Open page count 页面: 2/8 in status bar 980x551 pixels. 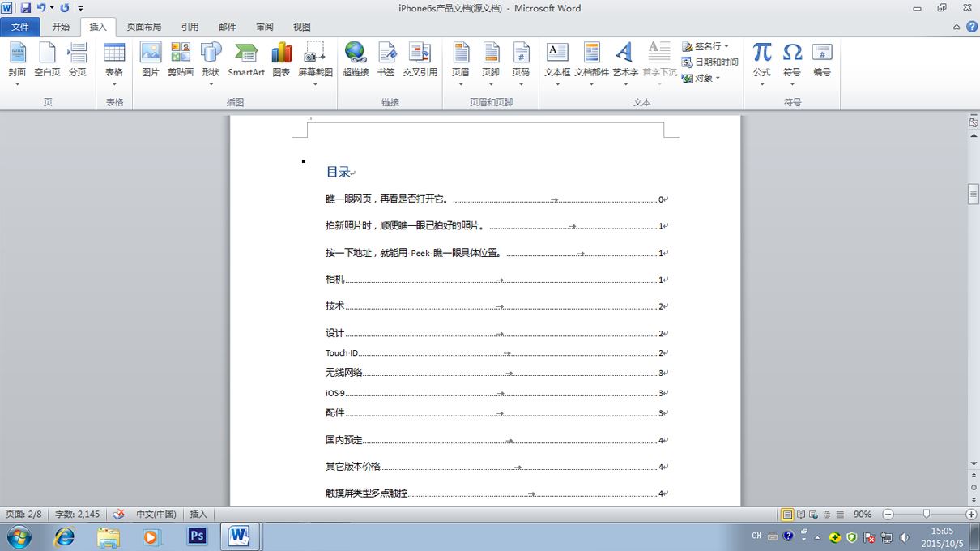23,514
